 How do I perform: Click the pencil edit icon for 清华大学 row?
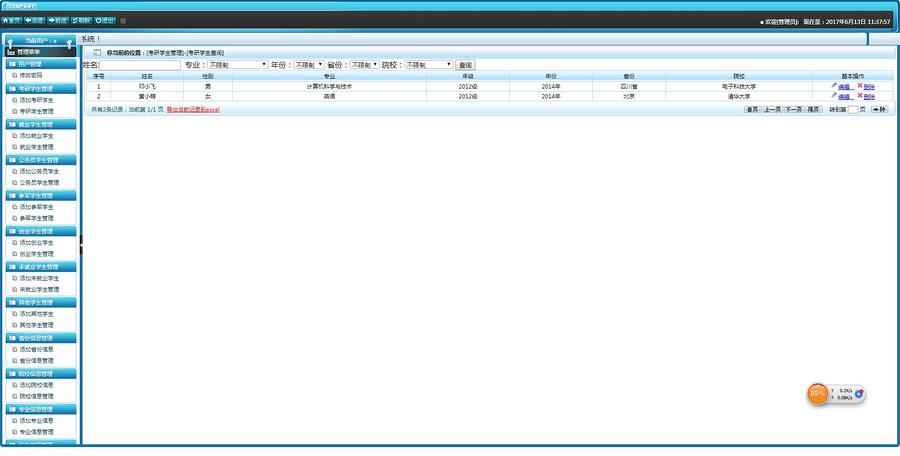[x=833, y=95]
